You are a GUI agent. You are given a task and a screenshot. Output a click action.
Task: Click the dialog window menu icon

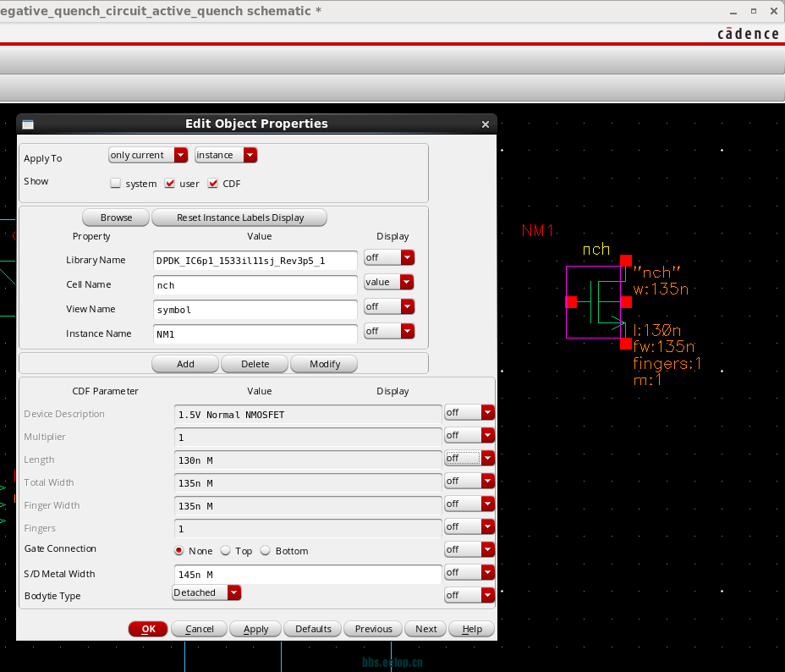tap(28, 124)
